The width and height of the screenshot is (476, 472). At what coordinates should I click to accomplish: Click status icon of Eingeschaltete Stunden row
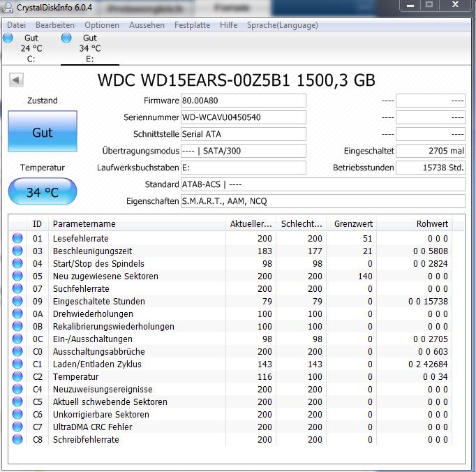[17, 301]
